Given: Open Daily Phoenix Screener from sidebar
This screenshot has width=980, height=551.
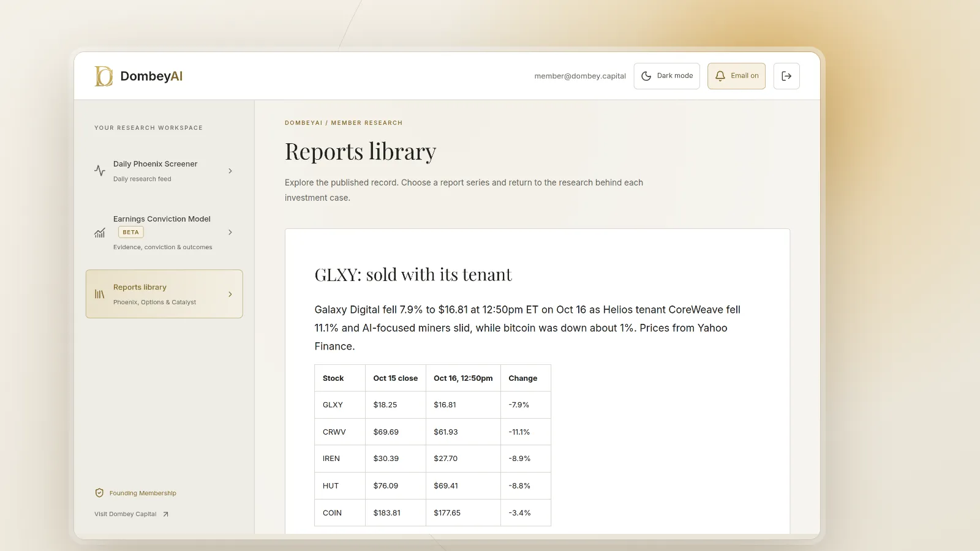Looking at the screenshot, I should click(x=164, y=171).
